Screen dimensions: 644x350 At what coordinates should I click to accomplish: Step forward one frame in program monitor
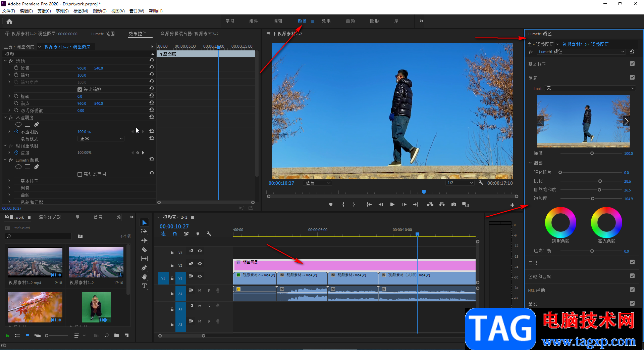(404, 205)
